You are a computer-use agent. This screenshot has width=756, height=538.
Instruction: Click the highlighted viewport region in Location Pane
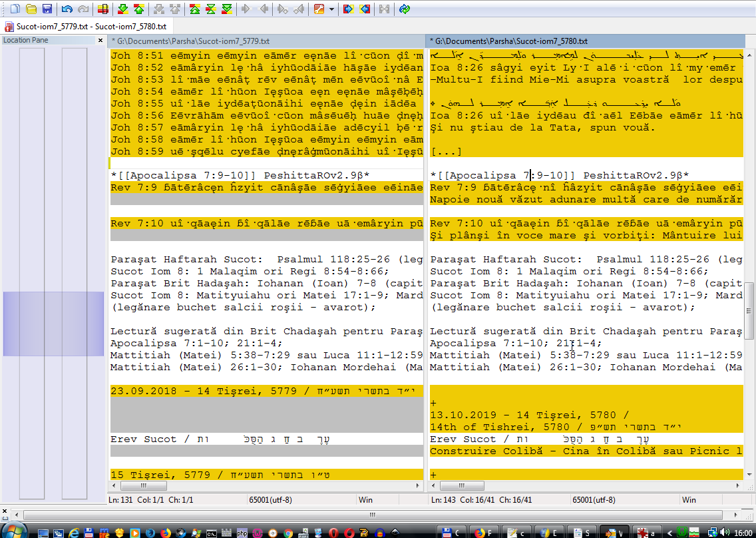53,314
